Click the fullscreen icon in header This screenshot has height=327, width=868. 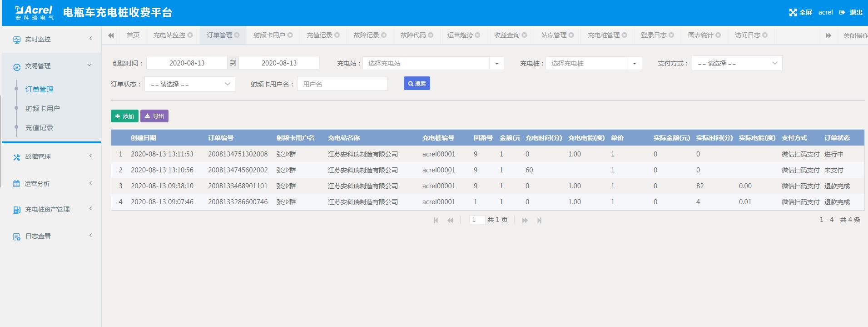[793, 12]
